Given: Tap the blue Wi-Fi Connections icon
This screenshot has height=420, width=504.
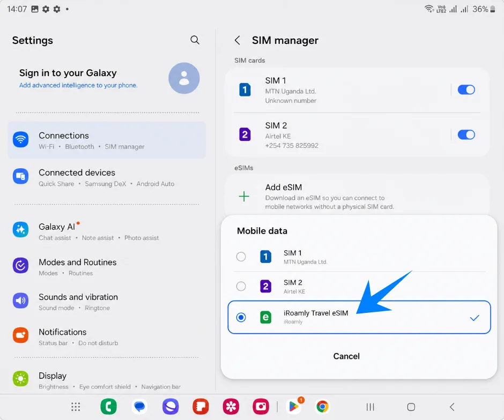Looking at the screenshot, I should [20, 140].
